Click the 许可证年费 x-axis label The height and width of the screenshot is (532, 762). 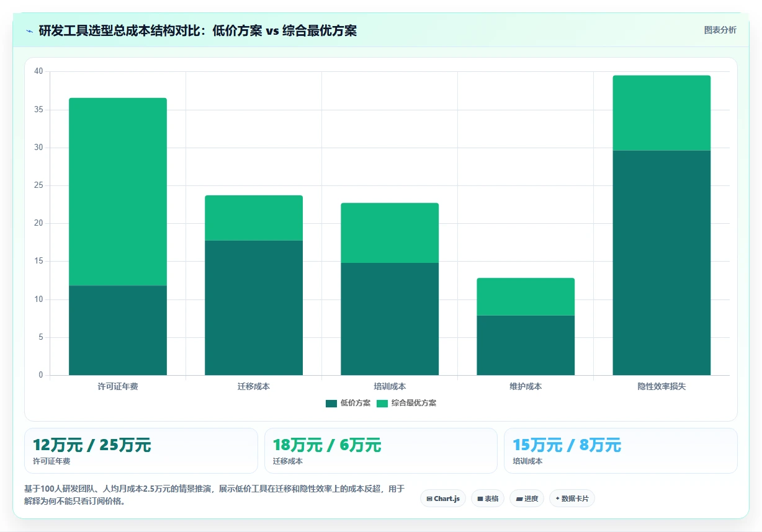pyautogui.click(x=118, y=386)
